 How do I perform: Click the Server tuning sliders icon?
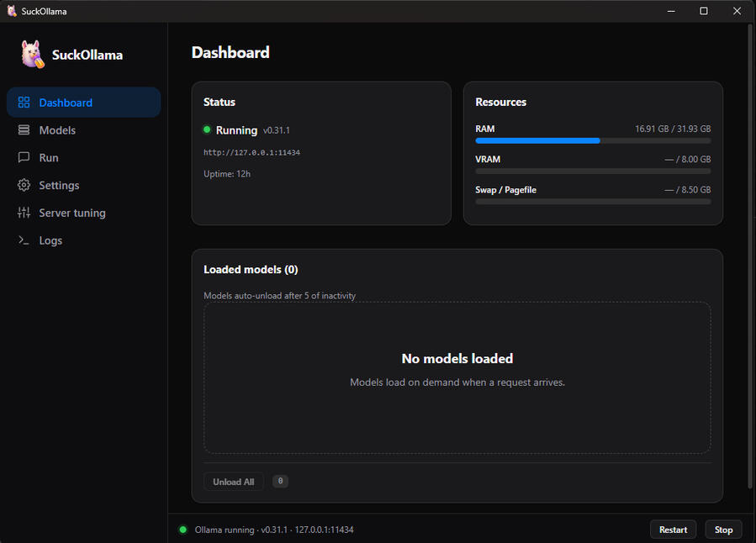pyautogui.click(x=24, y=213)
